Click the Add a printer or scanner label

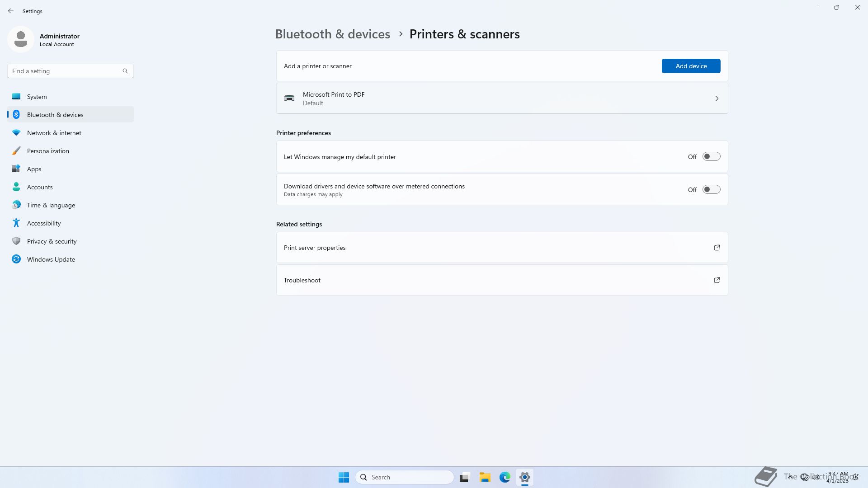coord(317,66)
